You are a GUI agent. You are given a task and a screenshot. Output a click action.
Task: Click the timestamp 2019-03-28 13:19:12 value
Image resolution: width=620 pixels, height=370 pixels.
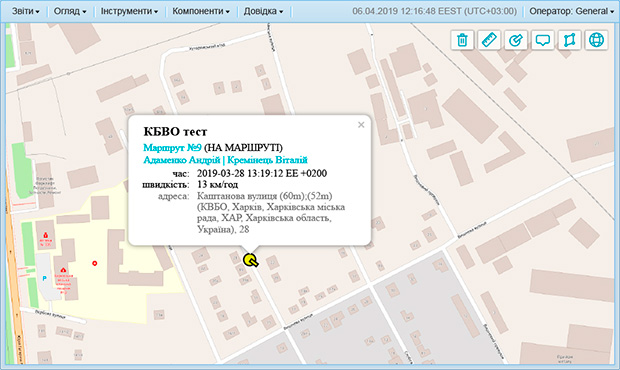pos(262,173)
